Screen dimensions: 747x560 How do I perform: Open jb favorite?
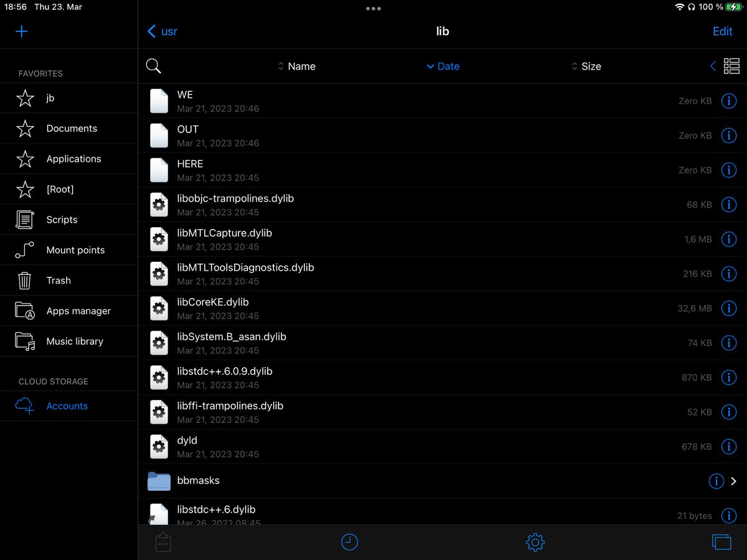click(68, 98)
